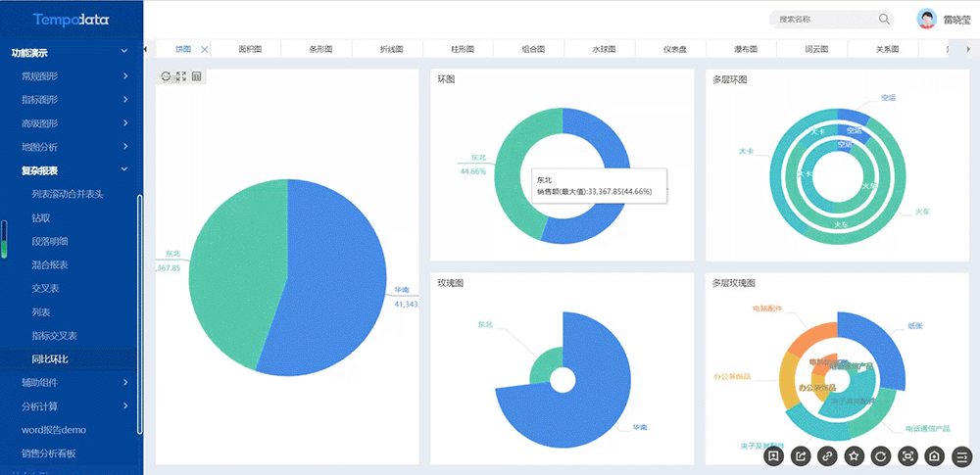Click the user avatar picture
The image size is (980, 475).
click(x=926, y=19)
